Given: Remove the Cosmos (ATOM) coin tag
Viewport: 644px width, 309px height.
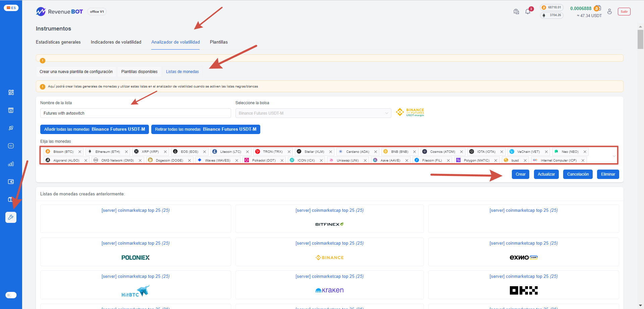Looking at the screenshot, I should (462, 152).
